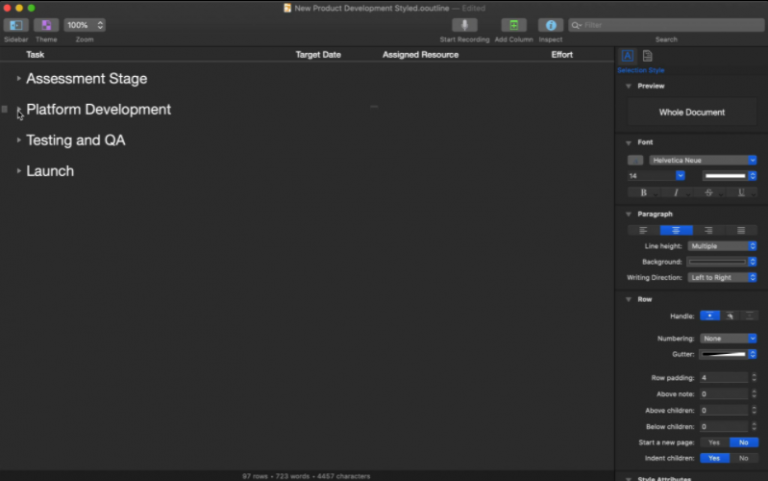Center-align the paragraph
768x481 pixels.
pyautogui.click(x=676, y=230)
